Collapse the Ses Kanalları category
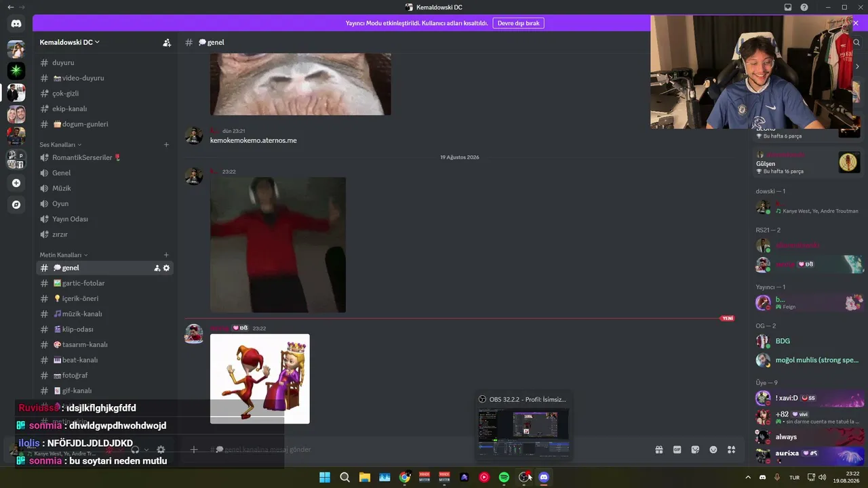The image size is (868, 488). click(60, 144)
